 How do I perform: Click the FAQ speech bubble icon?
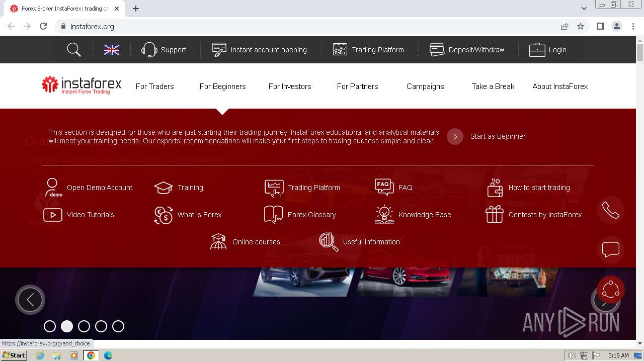click(384, 187)
